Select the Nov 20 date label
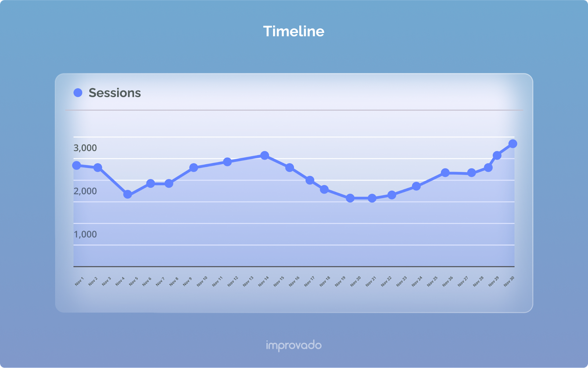The height and width of the screenshot is (368, 588). (x=355, y=281)
